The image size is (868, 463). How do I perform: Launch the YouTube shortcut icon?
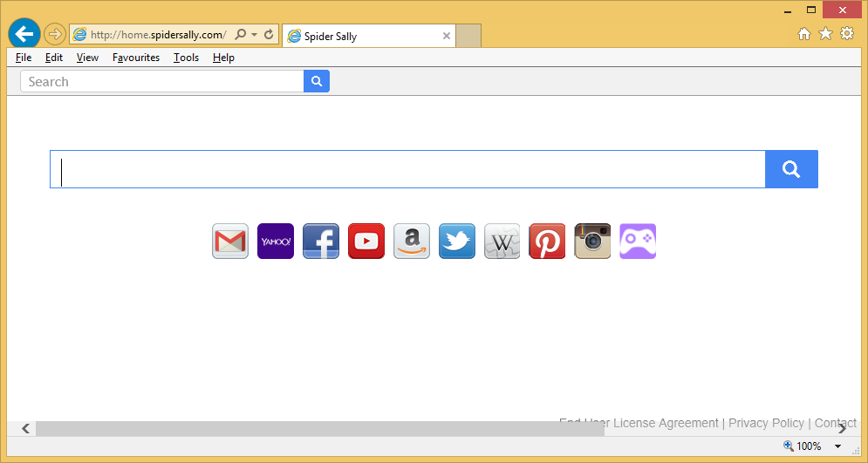(x=366, y=242)
